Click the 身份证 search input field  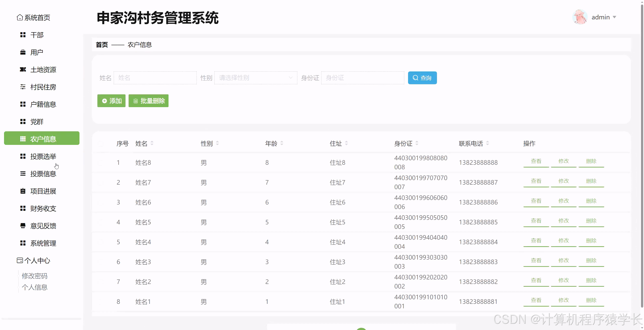[x=363, y=78]
